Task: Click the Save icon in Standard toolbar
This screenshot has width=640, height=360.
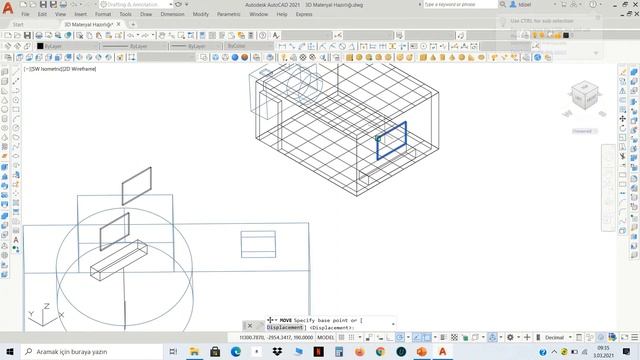Action: 27,36
